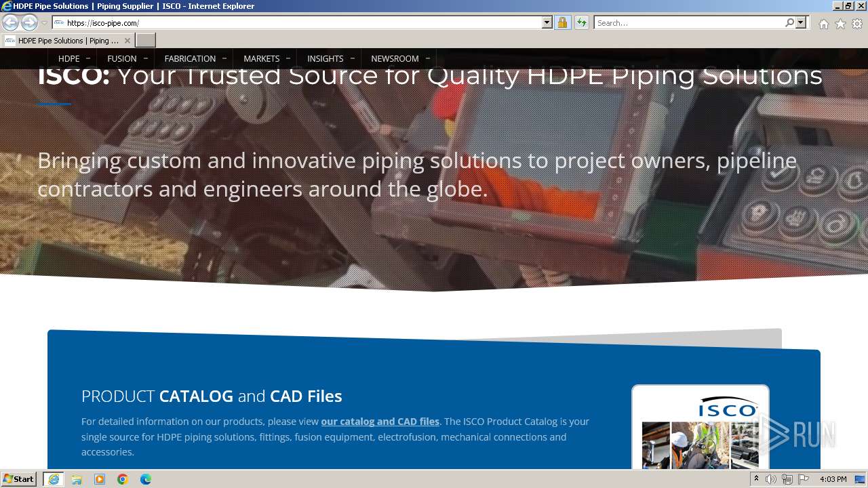
Task: Click the PRODUCT CATALOG and CAD Files heading
Action: 212,396
